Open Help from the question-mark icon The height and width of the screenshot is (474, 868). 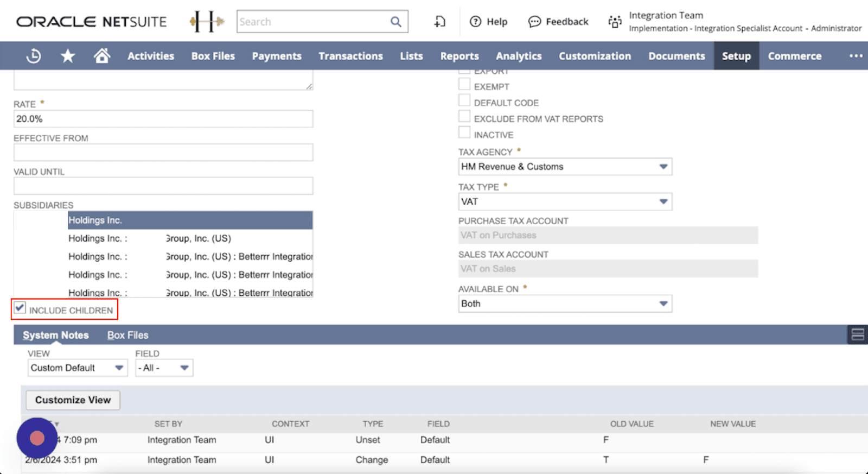click(x=476, y=22)
